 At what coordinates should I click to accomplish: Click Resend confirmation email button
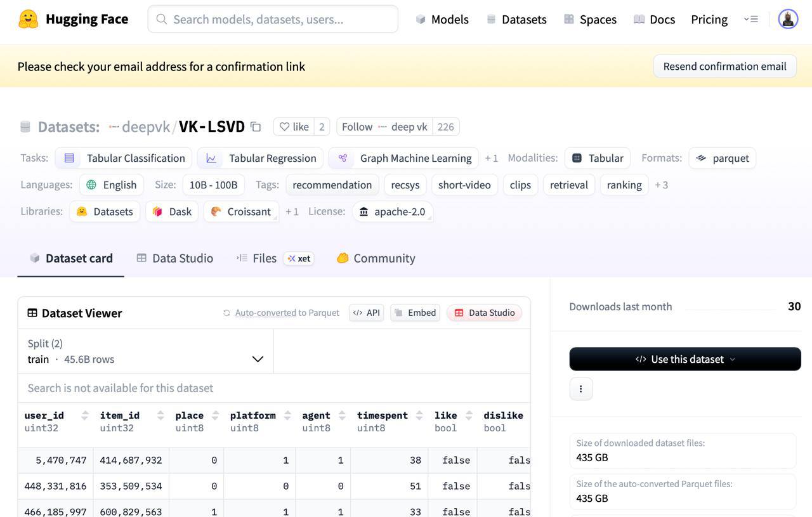[724, 67]
